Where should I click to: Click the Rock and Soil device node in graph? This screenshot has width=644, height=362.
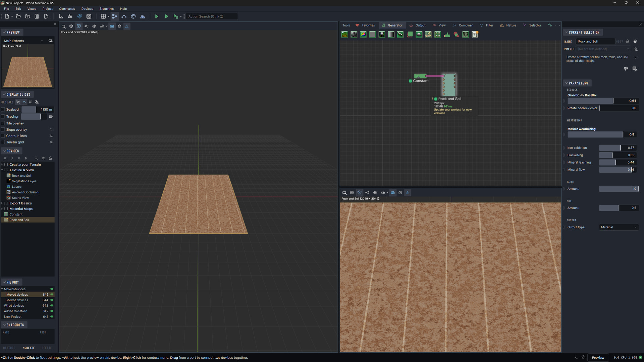(449, 85)
